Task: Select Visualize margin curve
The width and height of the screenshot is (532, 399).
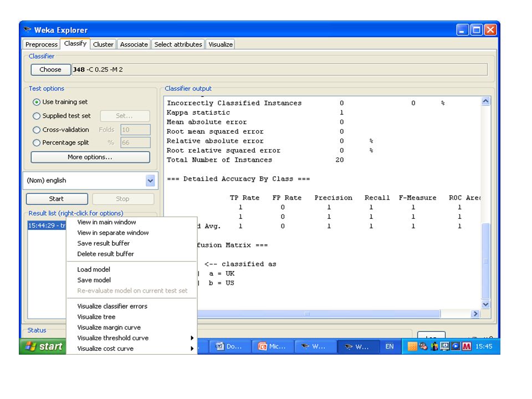Action: pyautogui.click(x=132, y=328)
